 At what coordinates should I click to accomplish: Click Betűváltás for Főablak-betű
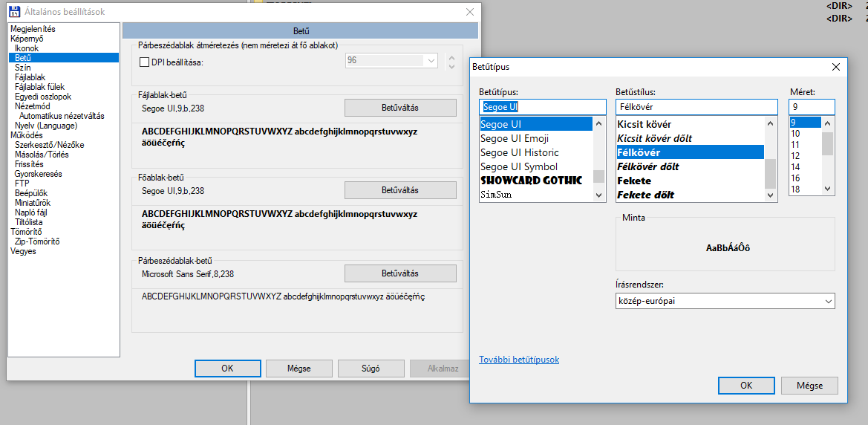[400, 190]
